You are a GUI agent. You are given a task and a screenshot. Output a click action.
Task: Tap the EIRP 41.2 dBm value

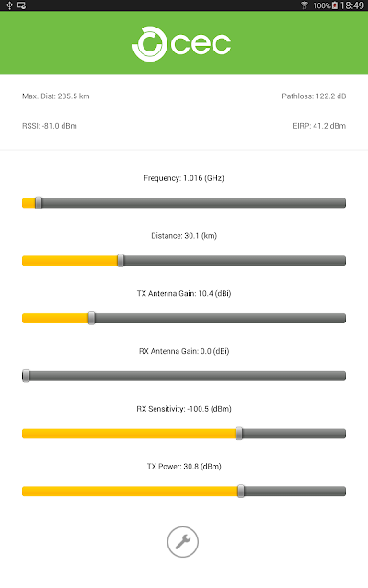(x=319, y=126)
